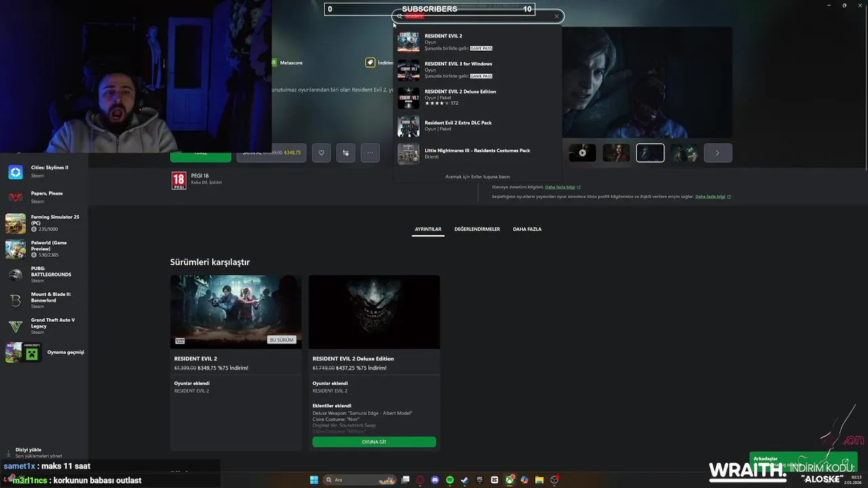Open Grand Theft Auto V Legacy icon
Screen dimensions: 868x488
[x=16, y=327]
